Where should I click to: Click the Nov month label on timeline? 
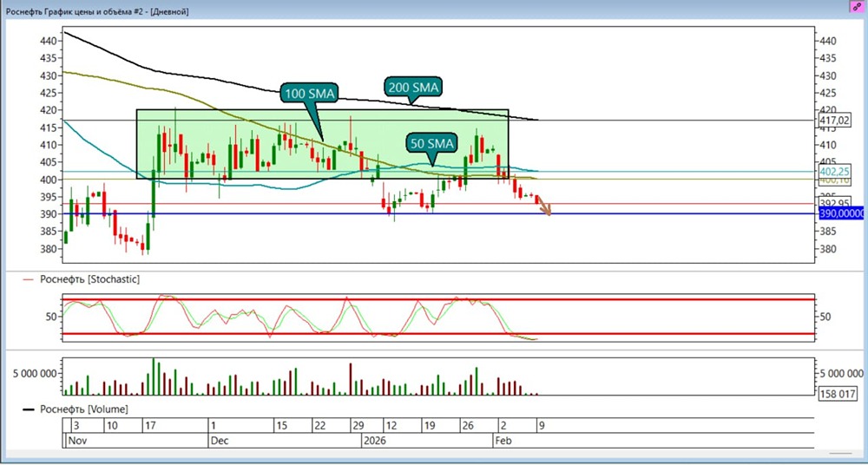(76, 442)
